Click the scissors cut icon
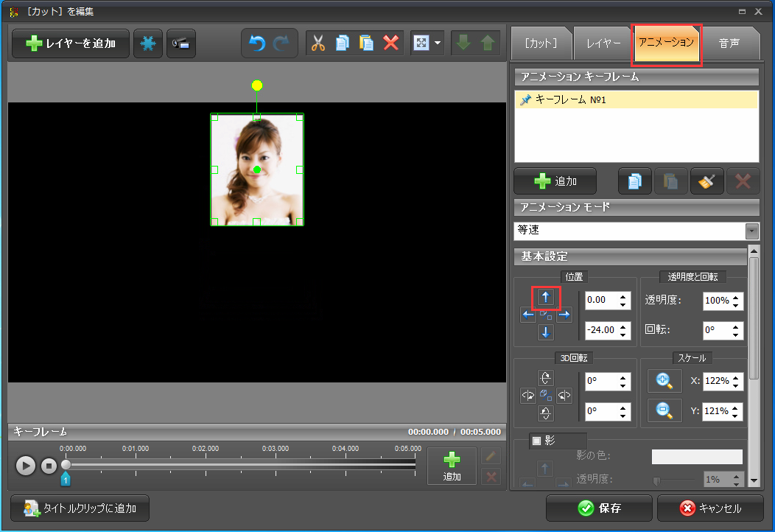This screenshot has height=532, width=775. (318, 43)
